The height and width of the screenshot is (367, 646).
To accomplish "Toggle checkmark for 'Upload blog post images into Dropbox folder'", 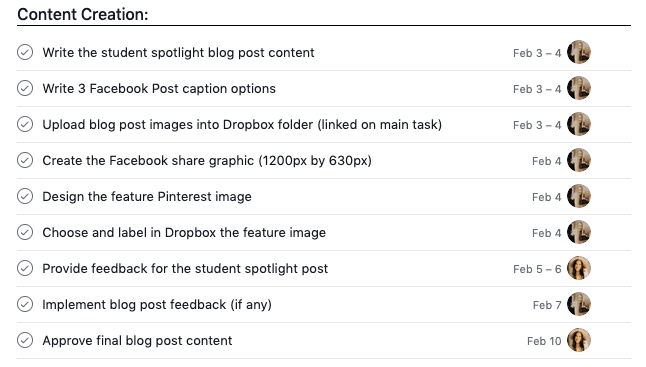I will [x=25, y=124].
